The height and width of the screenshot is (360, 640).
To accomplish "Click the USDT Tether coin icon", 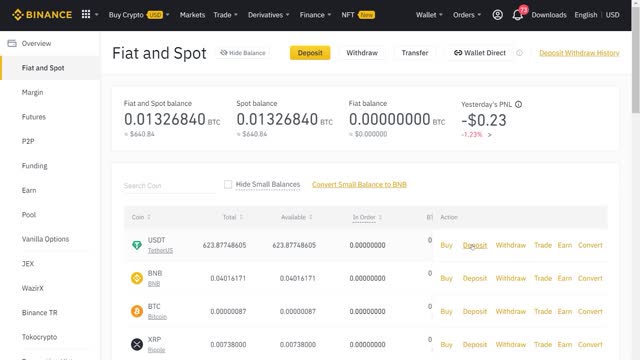I will 137,245.
